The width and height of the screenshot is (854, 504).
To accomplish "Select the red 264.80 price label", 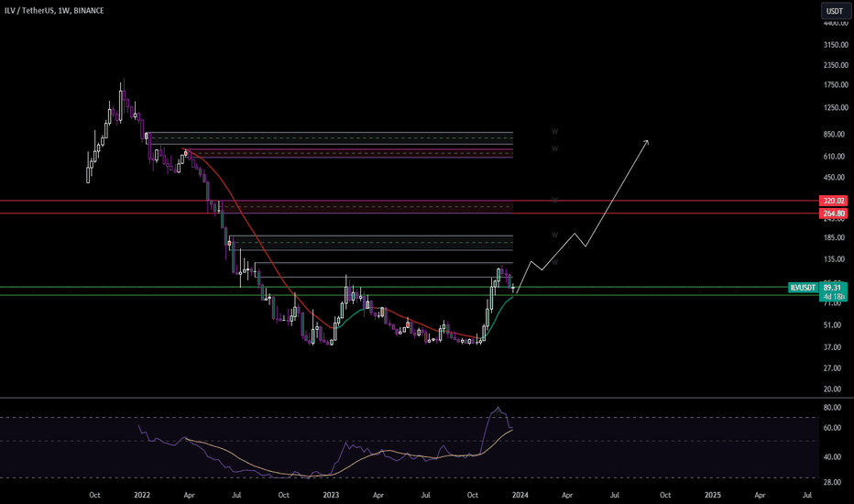I will (x=833, y=214).
